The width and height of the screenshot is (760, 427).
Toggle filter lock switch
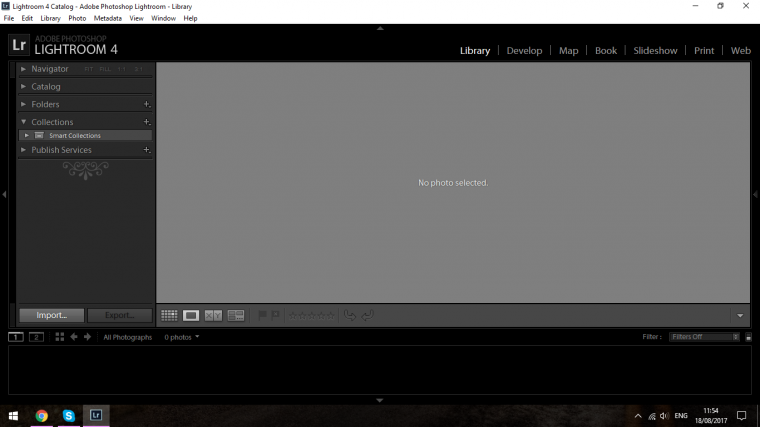(748, 337)
